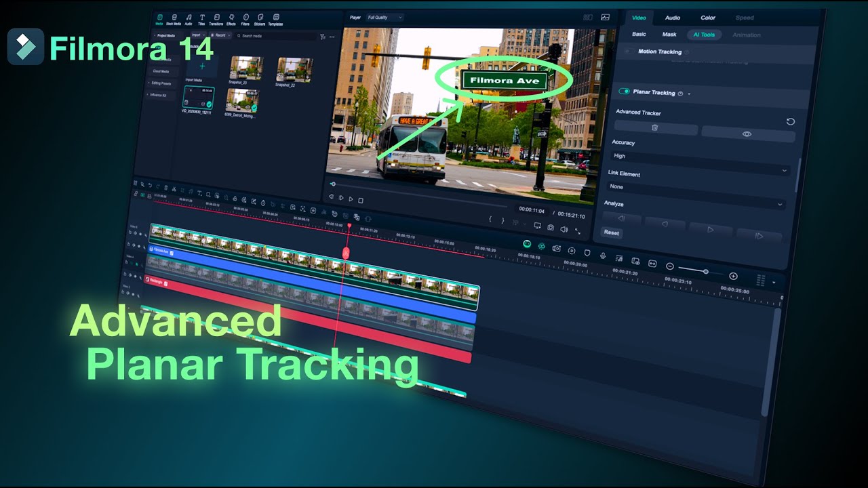Click the player play button

pyautogui.click(x=351, y=199)
